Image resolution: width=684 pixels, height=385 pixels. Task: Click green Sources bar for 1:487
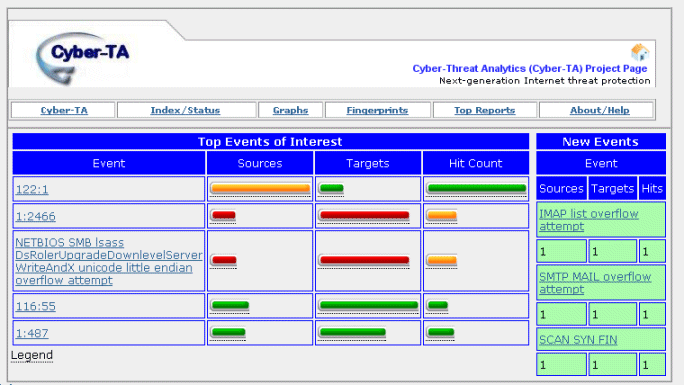(228, 332)
